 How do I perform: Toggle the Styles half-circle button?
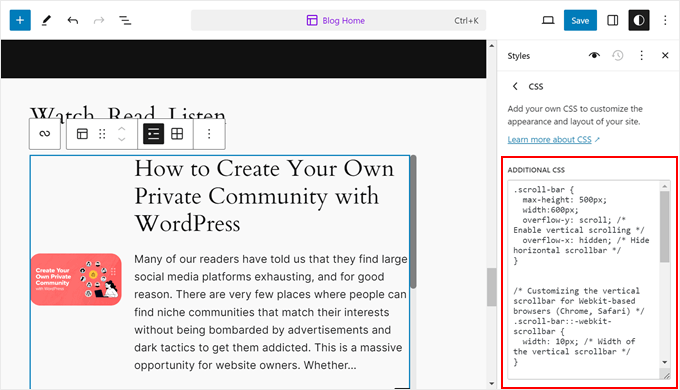[639, 20]
